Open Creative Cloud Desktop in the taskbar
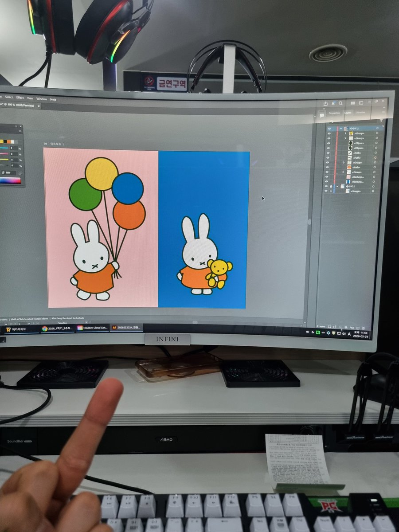This screenshot has width=399, height=532. point(92,328)
